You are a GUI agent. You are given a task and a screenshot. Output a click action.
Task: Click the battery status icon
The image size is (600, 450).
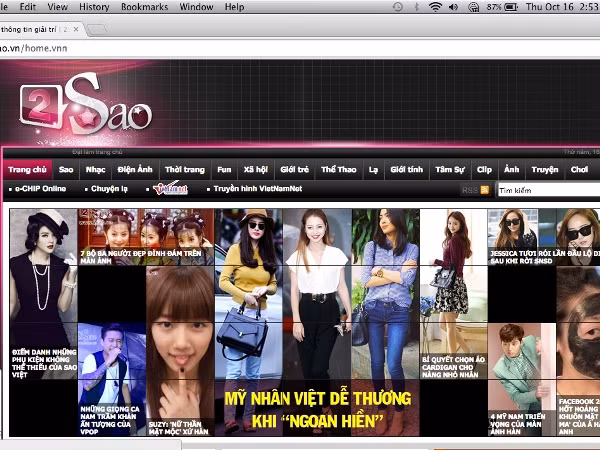pos(511,7)
